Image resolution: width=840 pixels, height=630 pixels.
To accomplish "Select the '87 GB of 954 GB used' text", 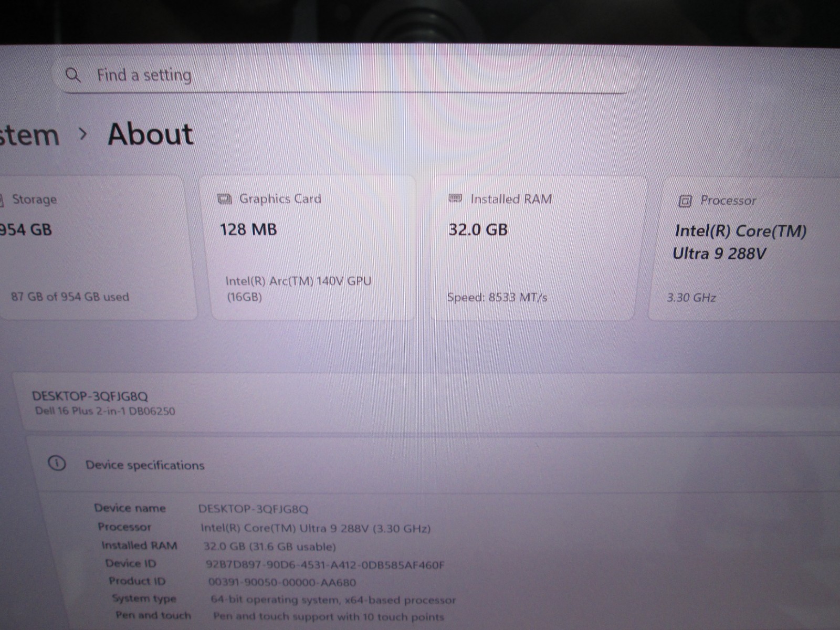I will (x=70, y=297).
